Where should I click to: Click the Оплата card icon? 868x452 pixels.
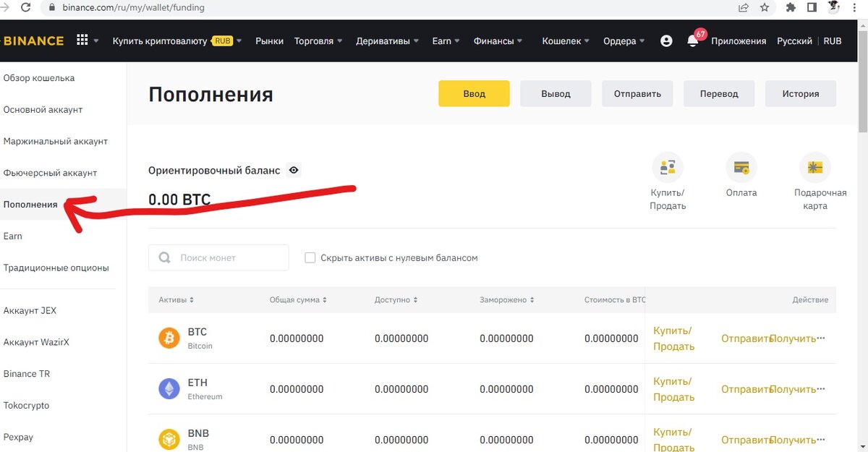741,167
